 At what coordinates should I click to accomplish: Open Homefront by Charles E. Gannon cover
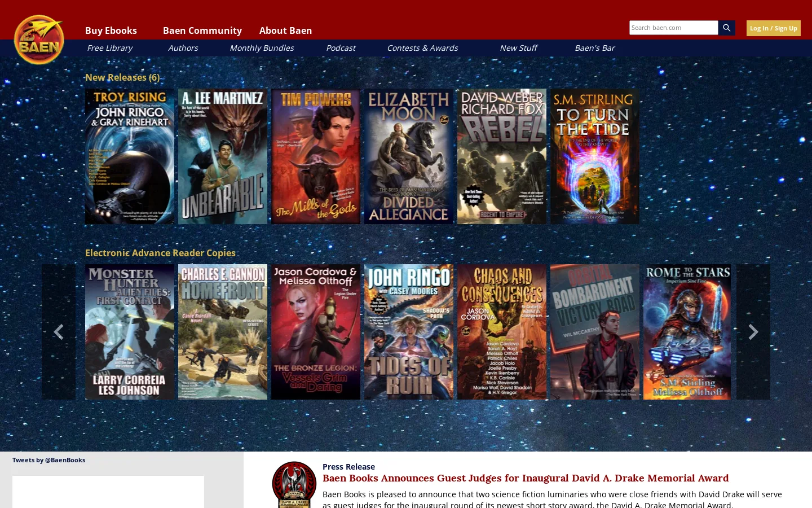(x=223, y=332)
